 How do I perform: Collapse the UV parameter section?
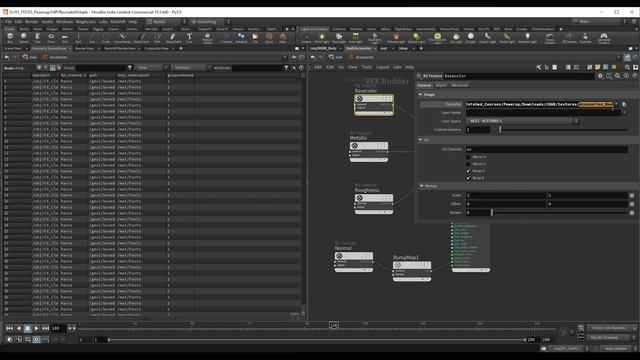coord(421,140)
